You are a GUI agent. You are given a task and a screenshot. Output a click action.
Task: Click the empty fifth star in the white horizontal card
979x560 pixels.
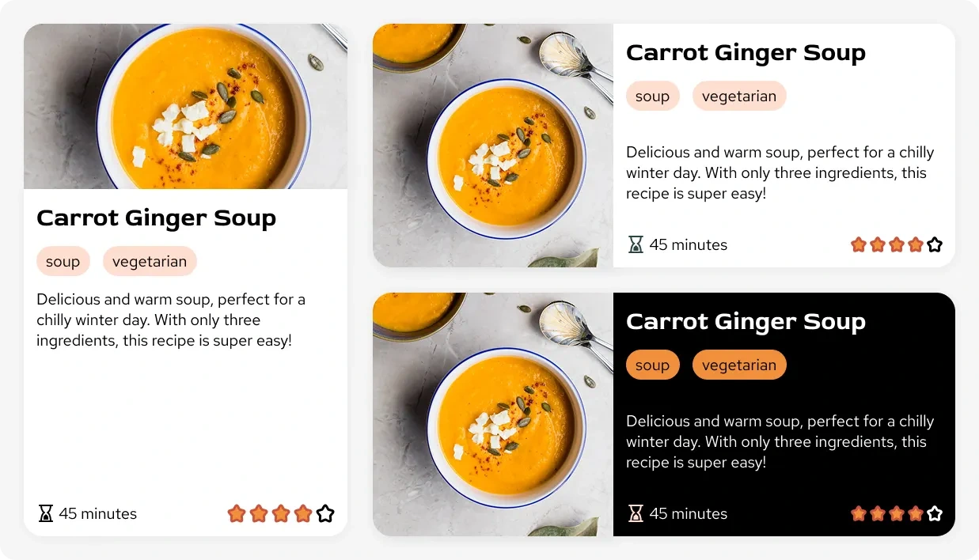pyautogui.click(x=935, y=244)
